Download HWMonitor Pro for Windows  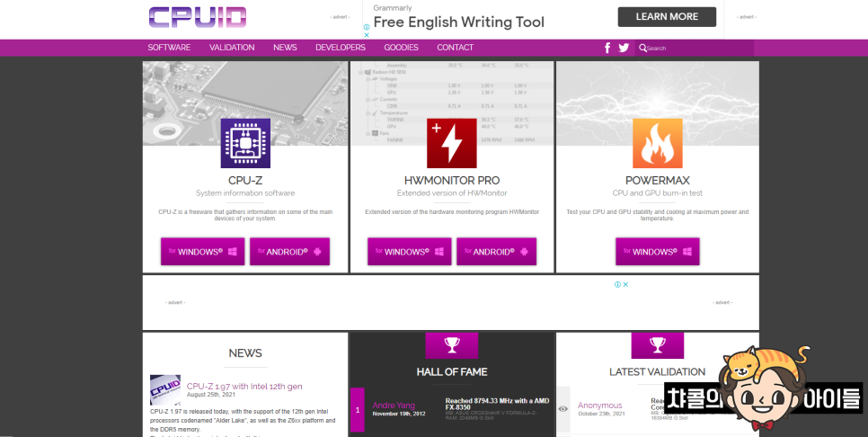click(x=410, y=252)
